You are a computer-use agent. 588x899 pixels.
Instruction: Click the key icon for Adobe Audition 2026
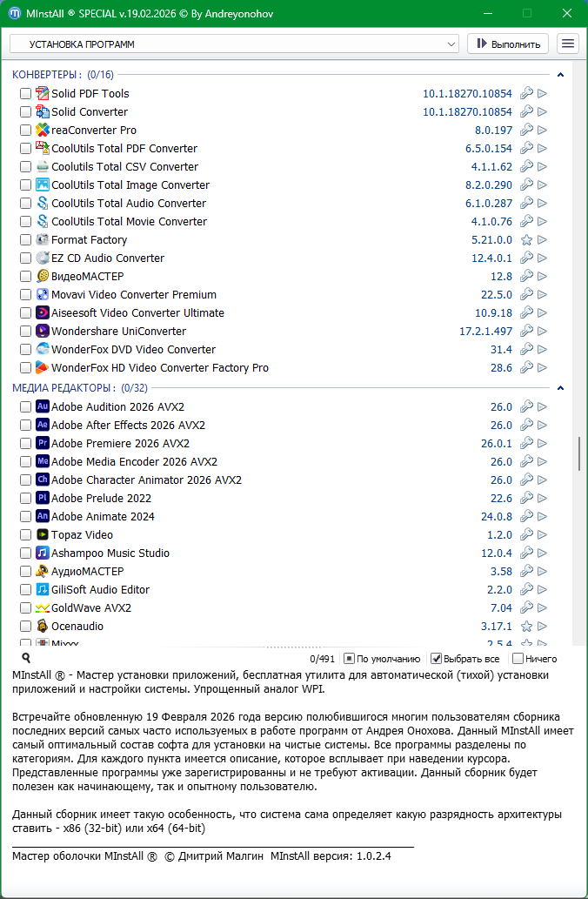526,407
